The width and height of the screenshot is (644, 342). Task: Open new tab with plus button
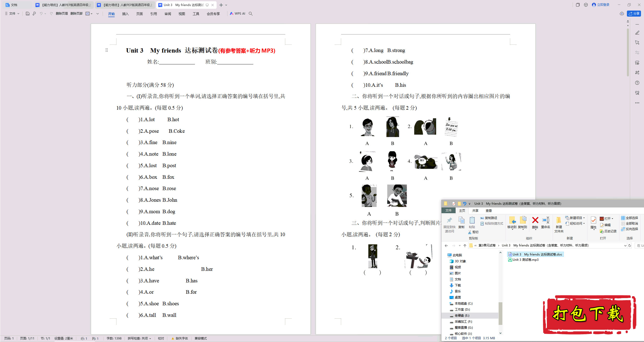[221, 5]
